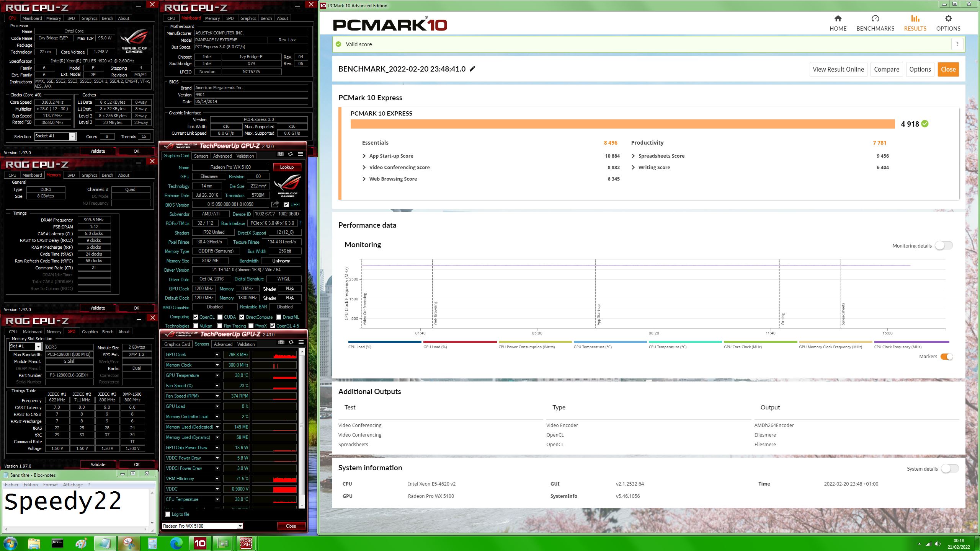Select the CPU Load (%) legend color bar
The height and width of the screenshot is (551, 980).
click(x=385, y=342)
